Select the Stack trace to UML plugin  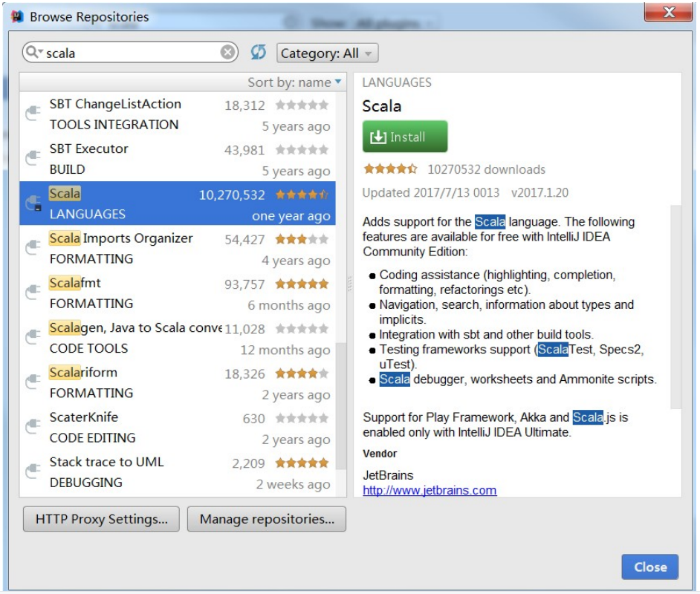[x=178, y=471]
